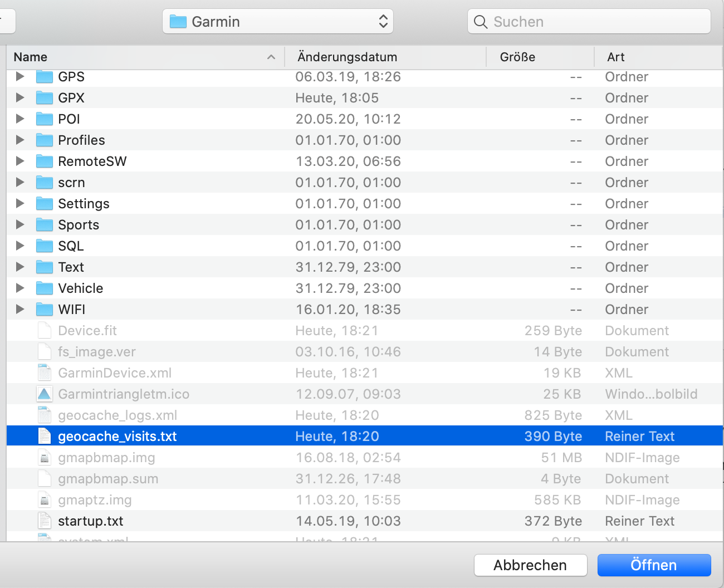Click the RemoteSW folder name

point(92,161)
